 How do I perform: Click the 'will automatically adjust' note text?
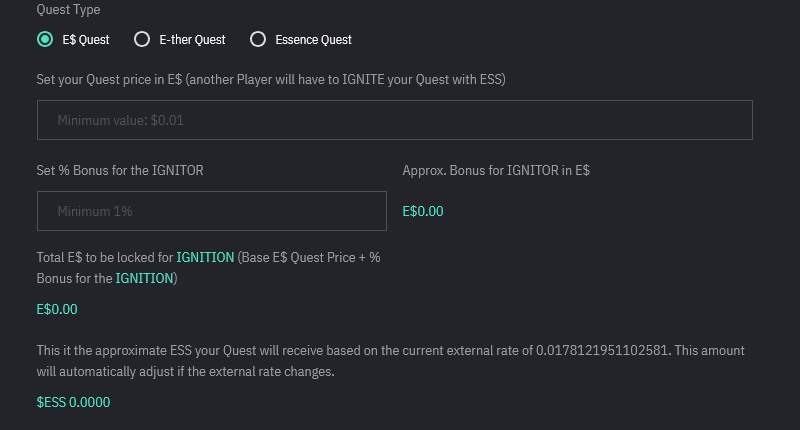tap(185, 372)
